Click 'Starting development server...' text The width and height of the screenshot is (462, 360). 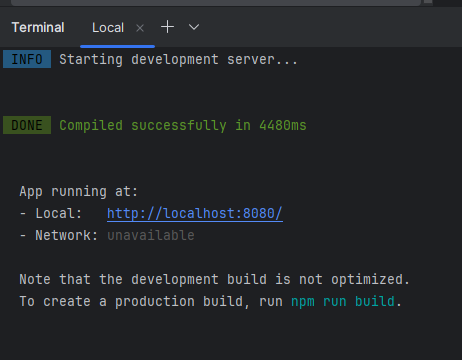[178, 60]
